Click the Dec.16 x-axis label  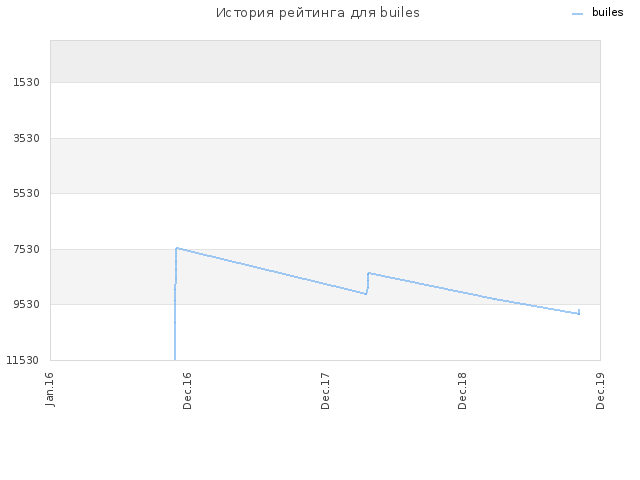click(x=187, y=391)
